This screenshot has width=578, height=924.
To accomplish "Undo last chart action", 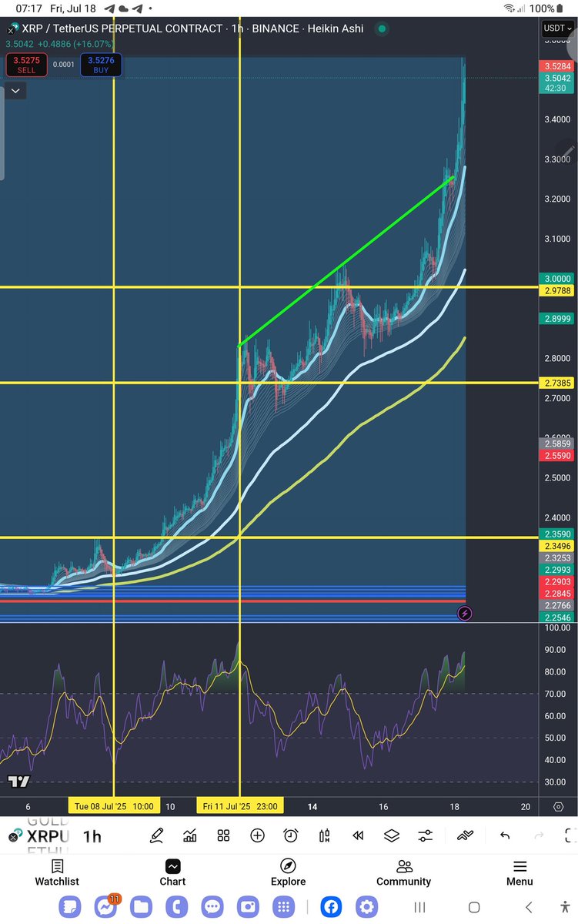I will pyautogui.click(x=505, y=835).
